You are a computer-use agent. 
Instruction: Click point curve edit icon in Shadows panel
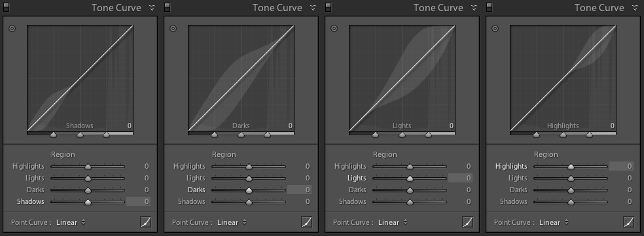coord(145,222)
